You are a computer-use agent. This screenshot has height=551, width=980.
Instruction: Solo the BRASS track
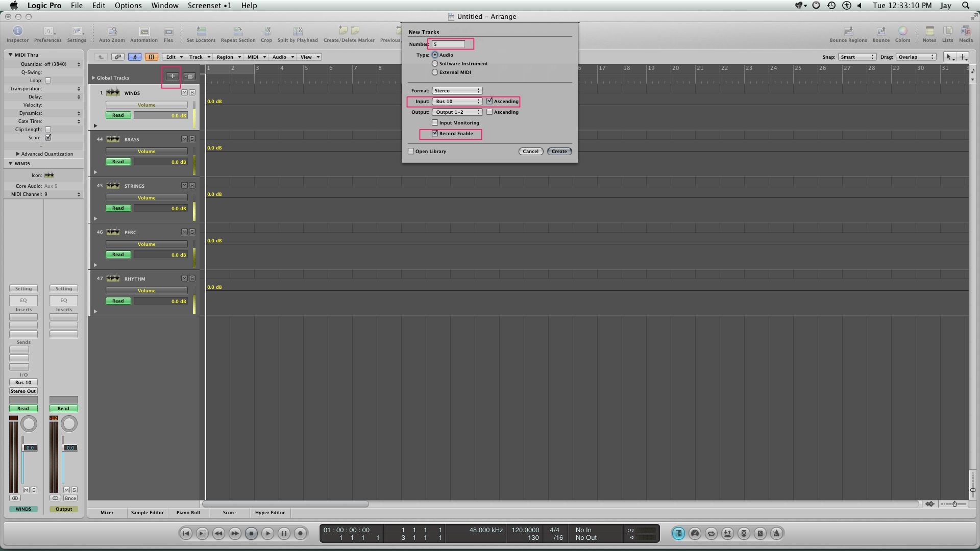[192, 139]
